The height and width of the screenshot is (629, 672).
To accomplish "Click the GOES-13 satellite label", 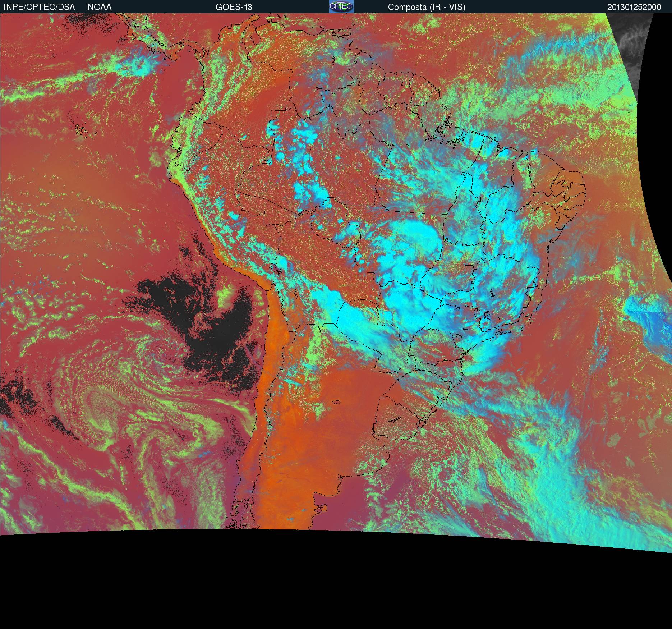I will (x=234, y=7).
